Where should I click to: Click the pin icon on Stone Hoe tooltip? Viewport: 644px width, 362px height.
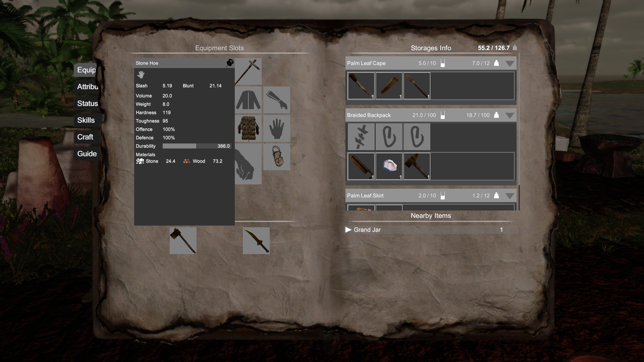[x=230, y=63]
